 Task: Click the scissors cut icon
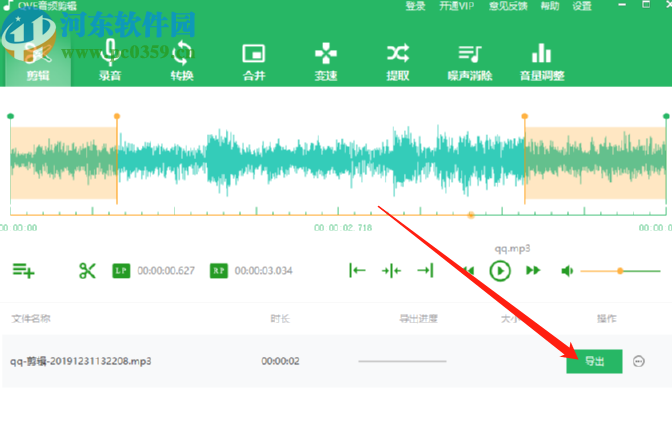tap(87, 271)
